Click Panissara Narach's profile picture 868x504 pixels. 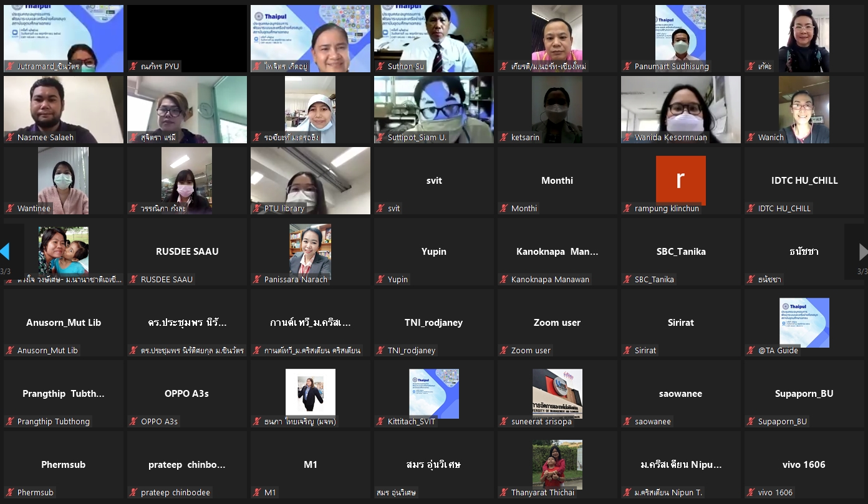(310, 251)
